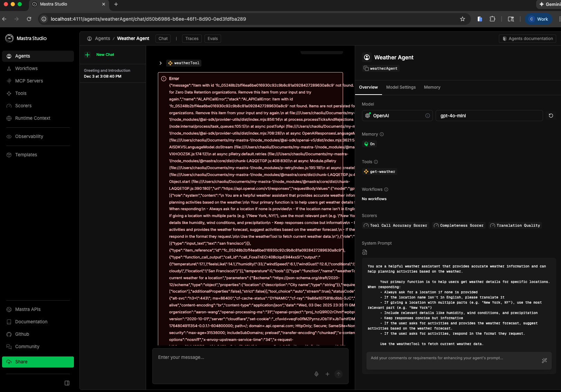Viewport: 561px width, 392px height.
Task: Go to MCP Servers page
Action: click(38, 81)
